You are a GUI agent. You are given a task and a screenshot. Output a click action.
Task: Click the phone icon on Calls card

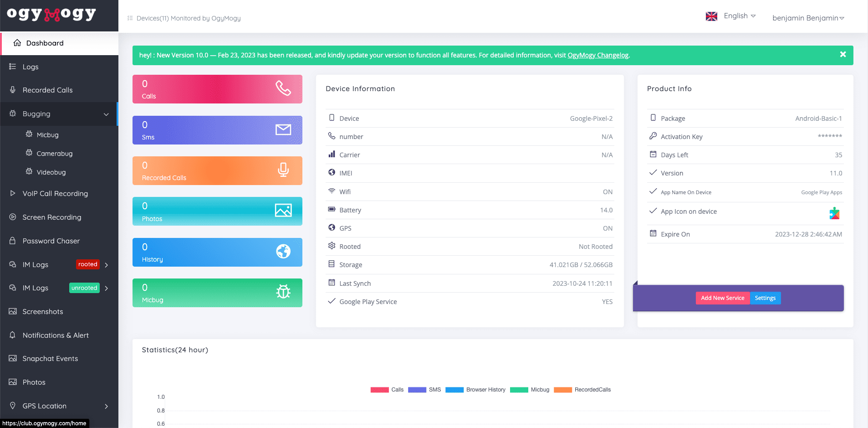tap(283, 88)
